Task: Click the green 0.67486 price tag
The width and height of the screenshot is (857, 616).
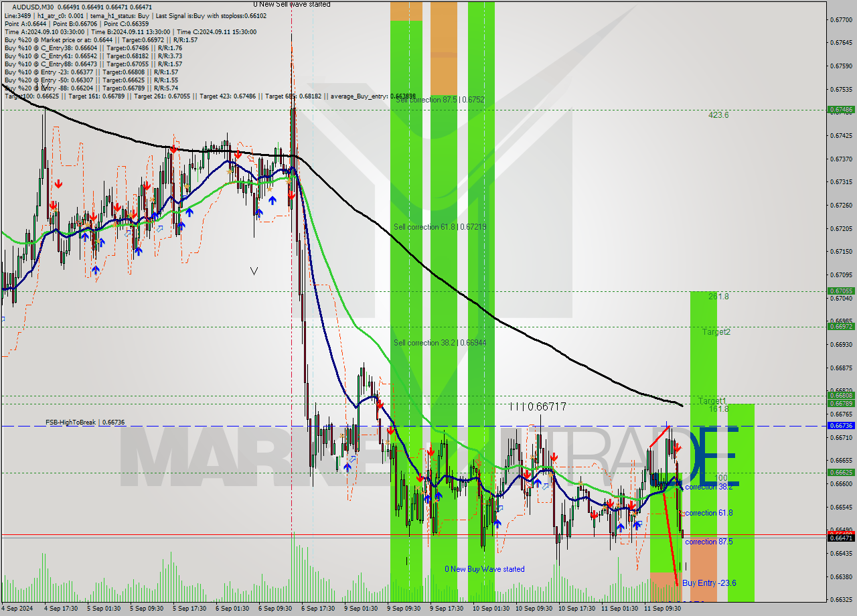Action: pyautogui.click(x=841, y=109)
